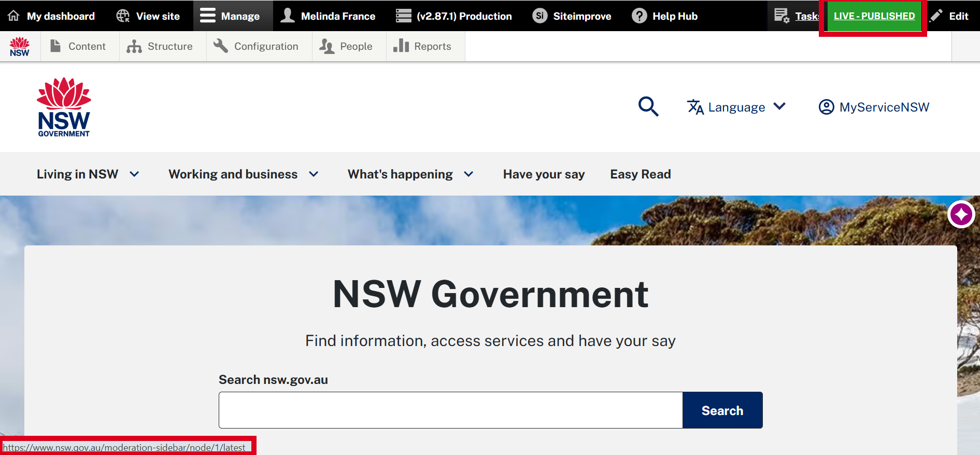
Task: Click the My dashboard text label
Action: pyautogui.click(x=61, y=16)
